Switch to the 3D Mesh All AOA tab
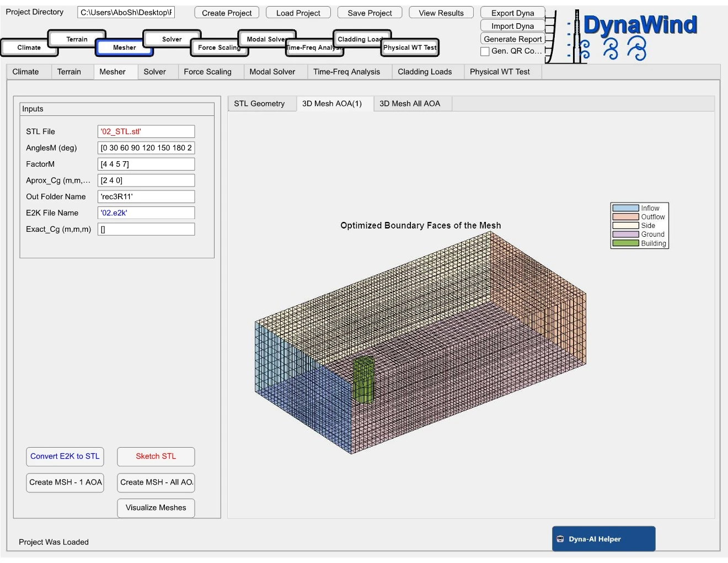 coord(410,104)
